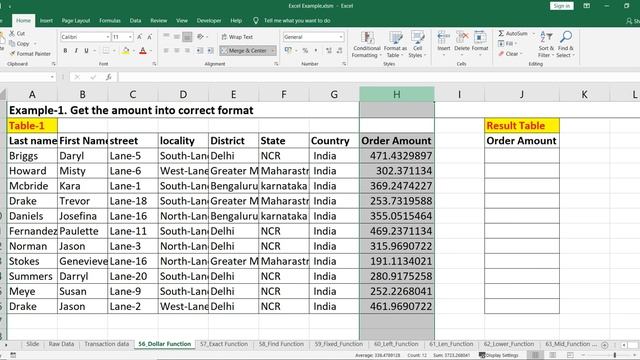Decrease font size with smaller A icon
Viewport: 640px width, 360px height.
[x=150, y=37]
